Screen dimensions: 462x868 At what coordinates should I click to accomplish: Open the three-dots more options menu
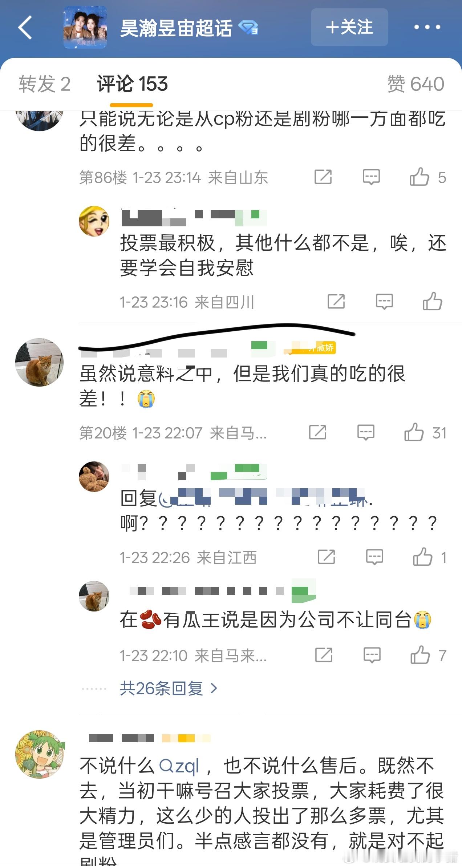click(427, 27)
